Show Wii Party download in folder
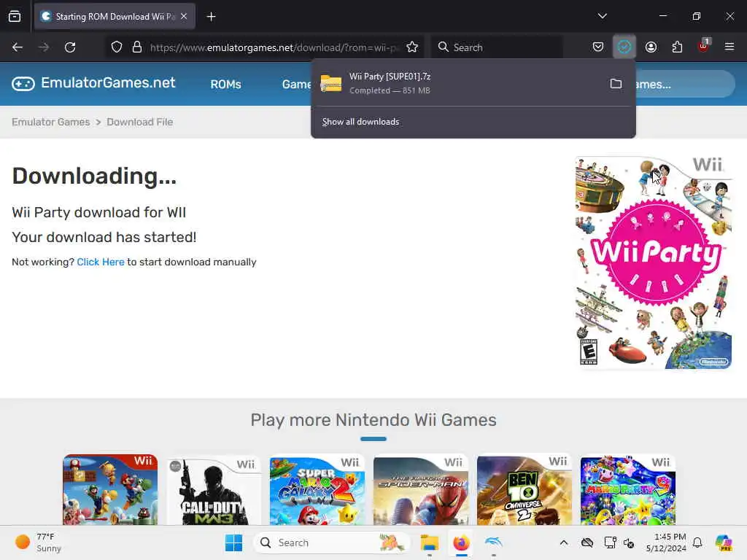Screen dimensions: 747x560 [616, 84]
